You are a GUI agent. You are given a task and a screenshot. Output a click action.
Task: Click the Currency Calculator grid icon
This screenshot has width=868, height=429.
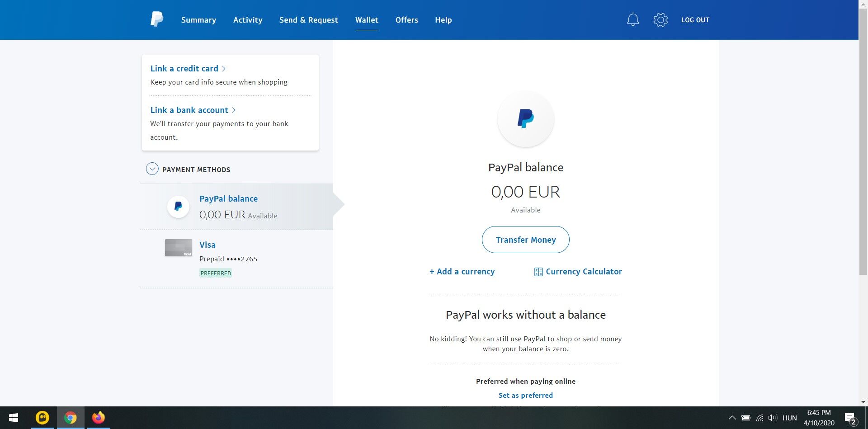[538, 272]
